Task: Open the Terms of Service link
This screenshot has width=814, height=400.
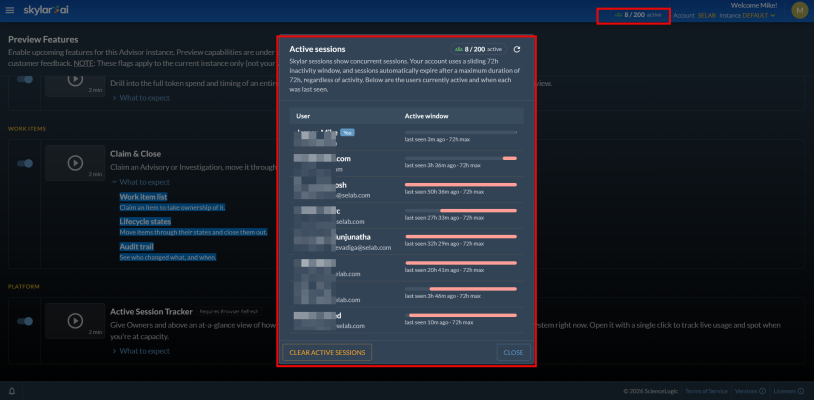Action: (707, 391)
